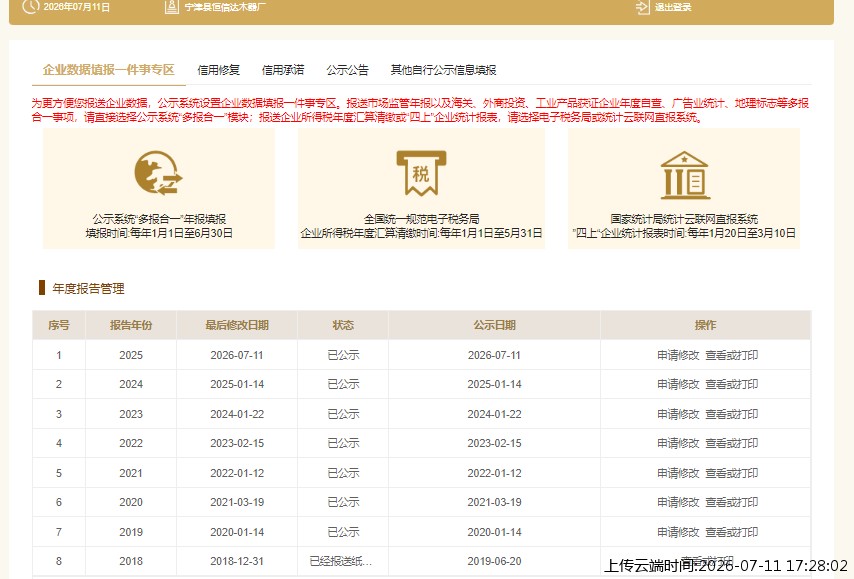Click the 年度报告管理 section heading
Viewport: 854px width, 579px height.
pyautogui.click(x=88, y=288)
